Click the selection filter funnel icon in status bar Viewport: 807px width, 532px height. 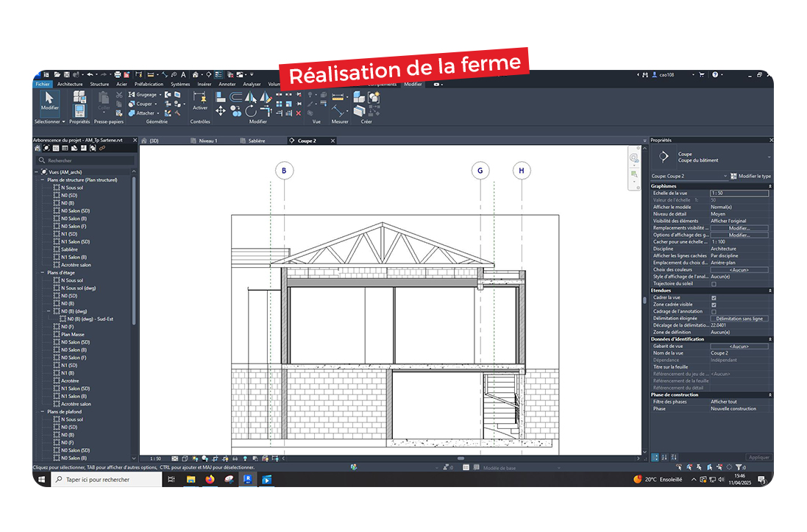click(739, 467)
